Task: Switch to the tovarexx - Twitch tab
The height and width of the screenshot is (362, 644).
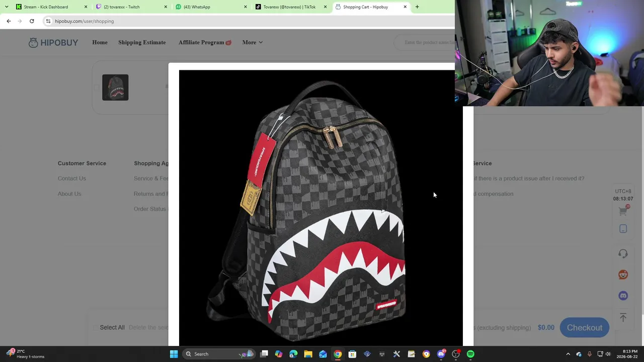Action: pyautogui.click(x=131, y=7)
